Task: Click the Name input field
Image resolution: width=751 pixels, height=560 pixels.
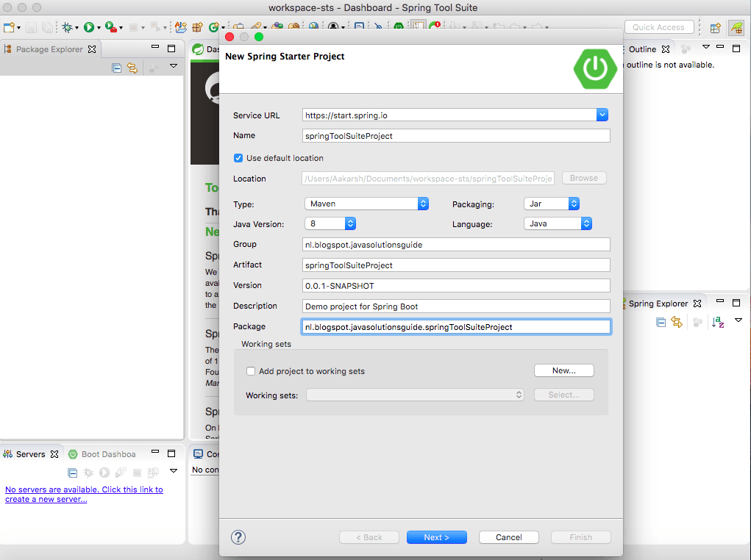Action: 456,135
